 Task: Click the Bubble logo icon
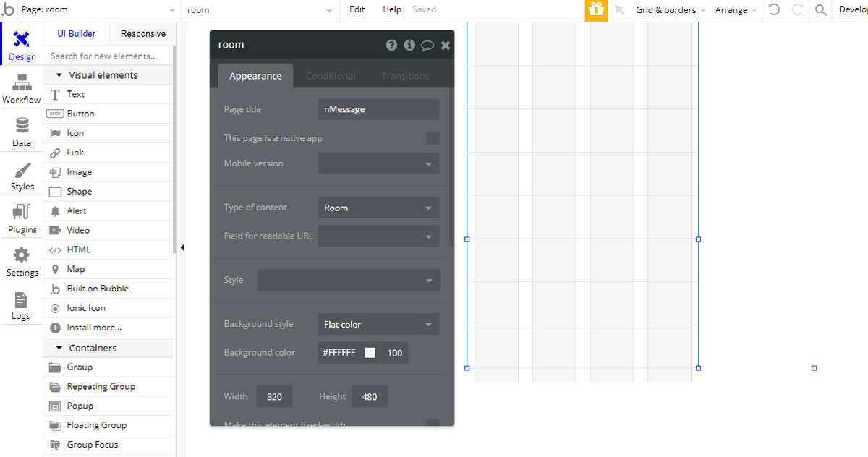[8, 10]
